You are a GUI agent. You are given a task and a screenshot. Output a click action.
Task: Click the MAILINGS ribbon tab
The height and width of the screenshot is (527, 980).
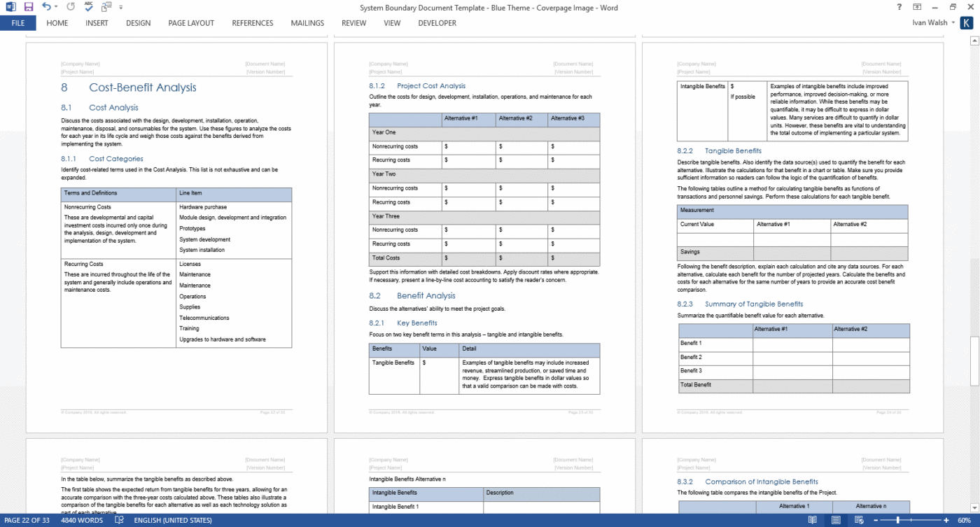coord(307,22)
